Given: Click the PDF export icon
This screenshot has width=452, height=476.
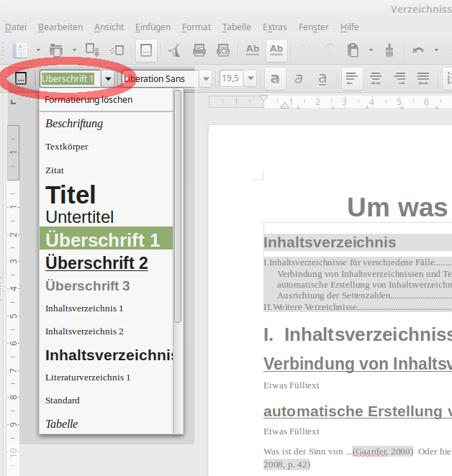Looking at the screenshot, I should (175, 50).
